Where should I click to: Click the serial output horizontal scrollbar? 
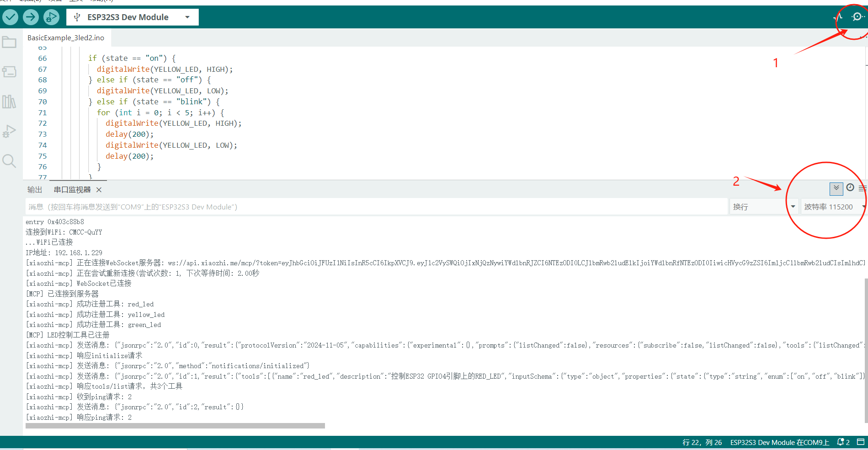(x=175, y=426)
